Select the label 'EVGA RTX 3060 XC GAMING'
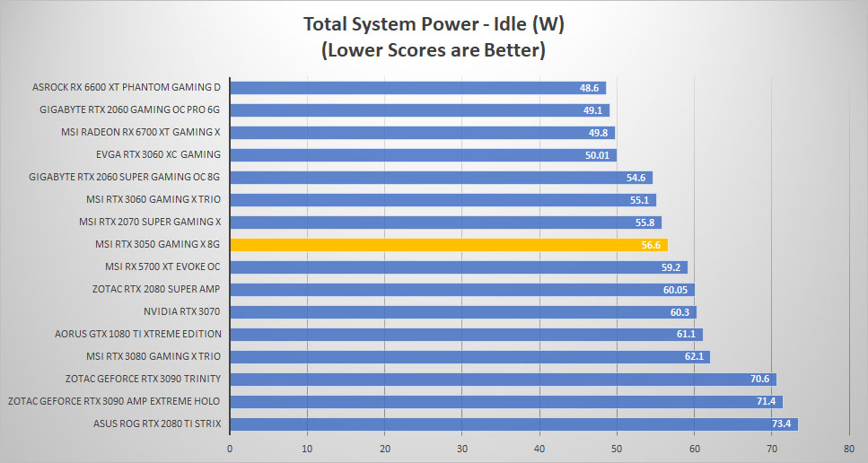The width and height of the screenshot is (868, 463). [x=158, y=154]
